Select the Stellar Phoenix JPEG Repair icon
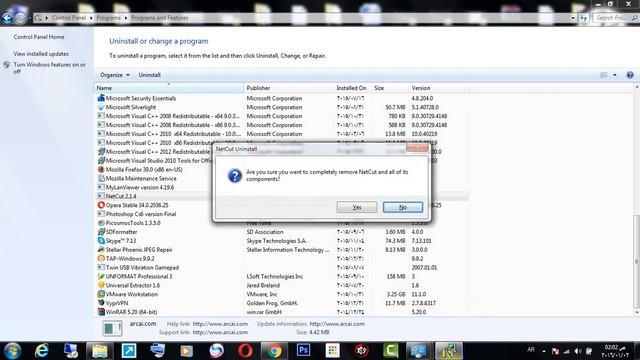 (x=101, y=250)
